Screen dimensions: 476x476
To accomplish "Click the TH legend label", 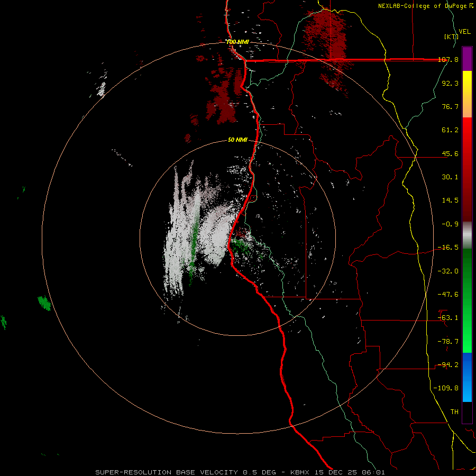I will pyautogui.click(x=454, y=412).
